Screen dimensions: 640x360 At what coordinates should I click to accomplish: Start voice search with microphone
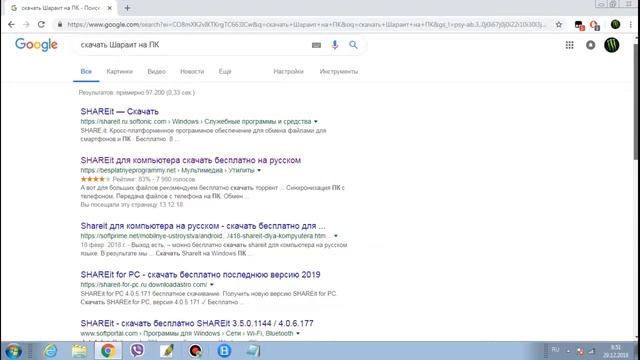335,45
